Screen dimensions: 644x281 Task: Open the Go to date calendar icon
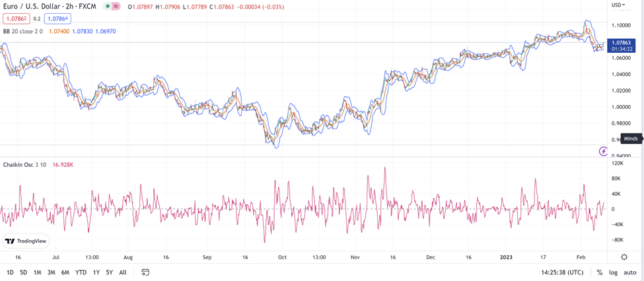click(x=145, y=272)
